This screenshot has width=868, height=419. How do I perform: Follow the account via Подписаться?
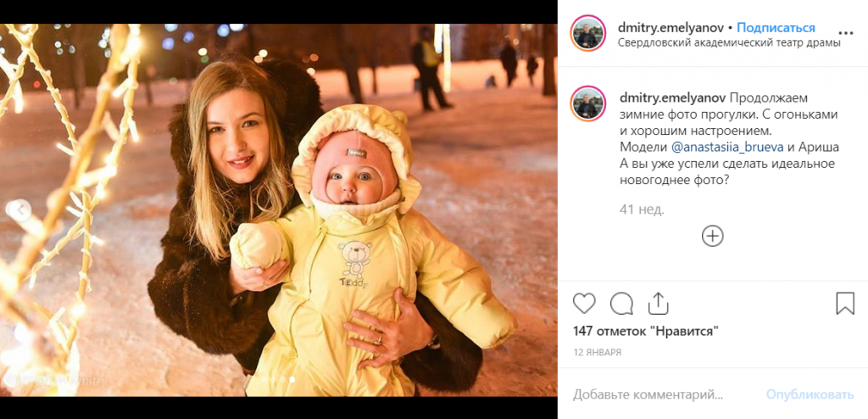tap(776, 27)
